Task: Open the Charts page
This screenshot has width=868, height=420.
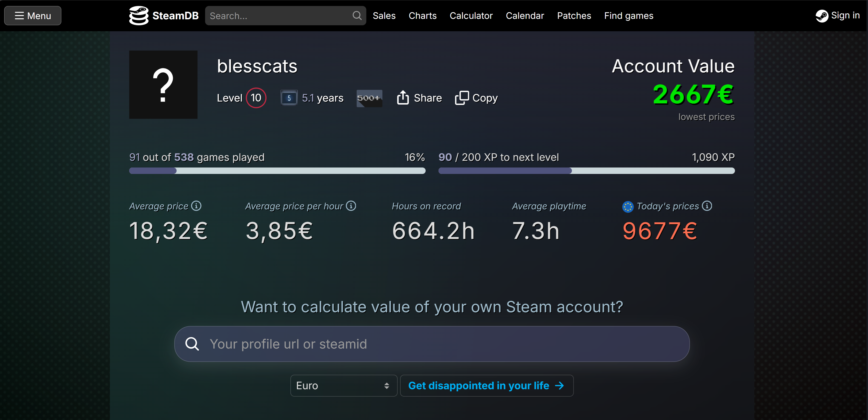Action: pos(422,16)
